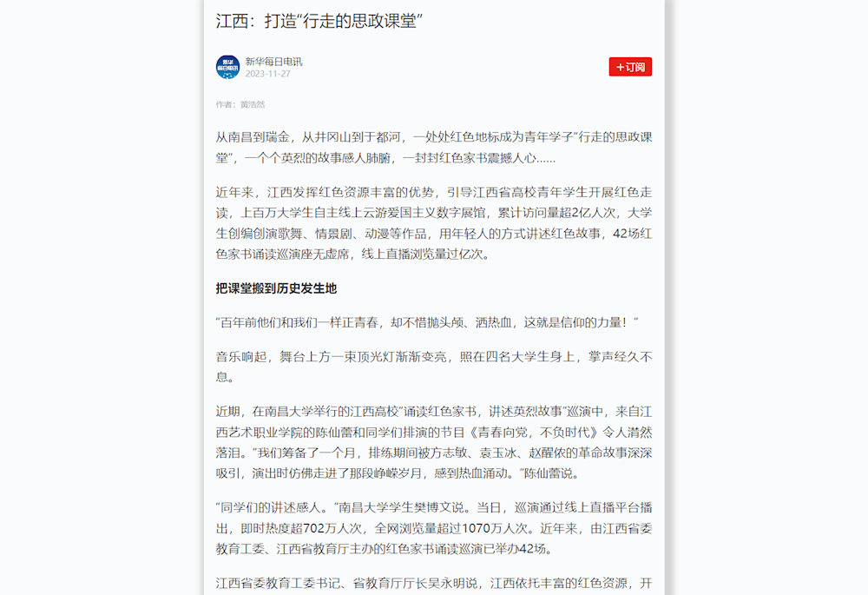Open the 新华每日电讯 source name
Screen dimensions: 868x595
point(274,62)
